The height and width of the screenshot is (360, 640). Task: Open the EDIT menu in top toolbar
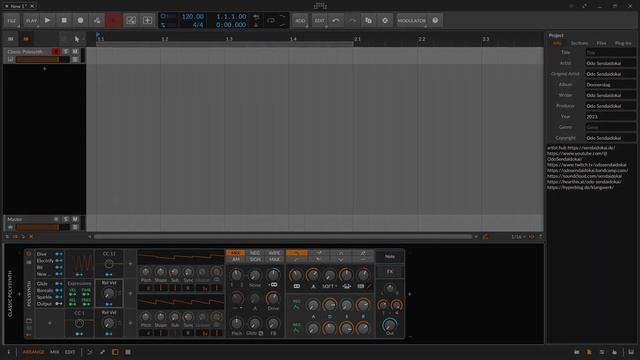pos(320,20)
